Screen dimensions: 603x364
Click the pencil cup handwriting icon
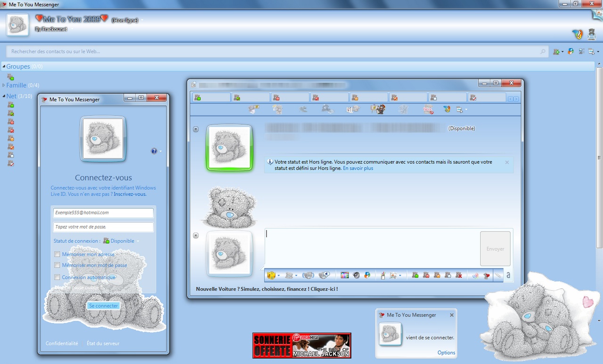pyautogui.click(x=383, y=275)
